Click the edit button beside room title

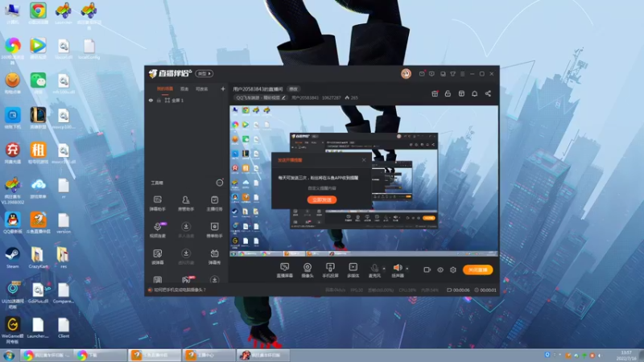pos(293,88)
